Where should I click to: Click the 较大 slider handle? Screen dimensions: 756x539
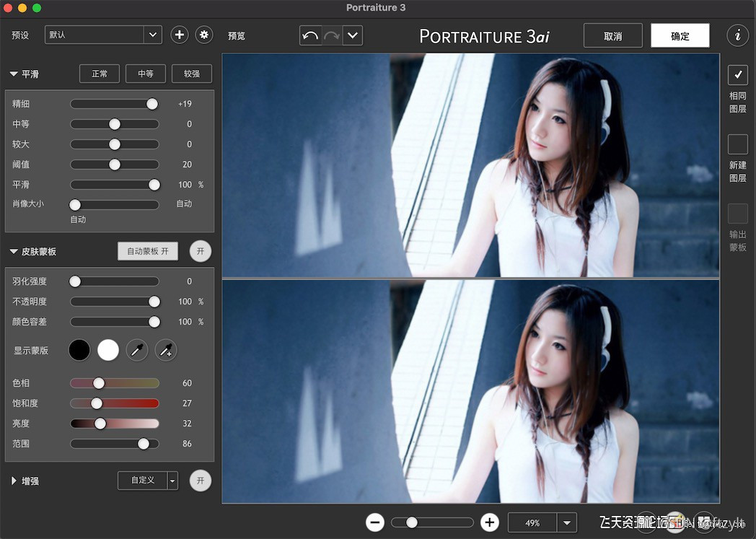pyautogui.click(x=115, y=144)
